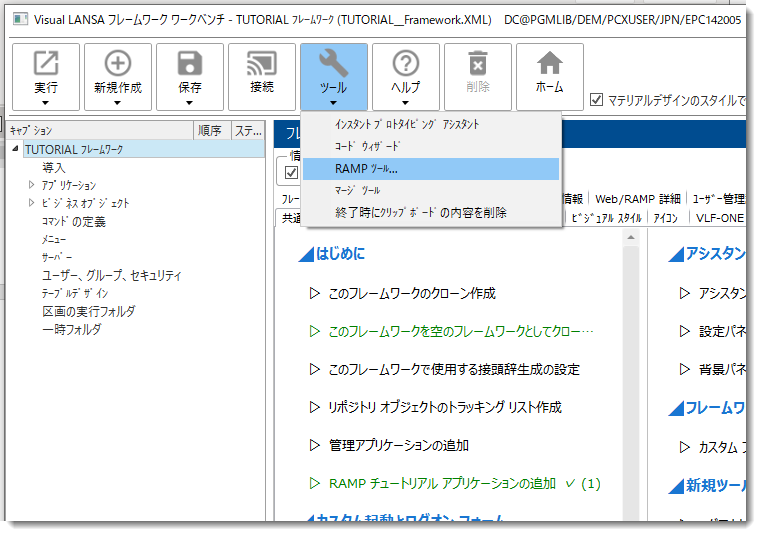Click the 削除 trash icon
761x536 pixels.
pos(478,63)
